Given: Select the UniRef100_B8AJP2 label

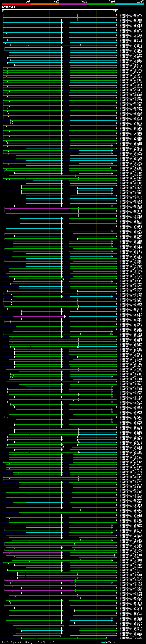Looking at the screenshot, I should 131,281.
